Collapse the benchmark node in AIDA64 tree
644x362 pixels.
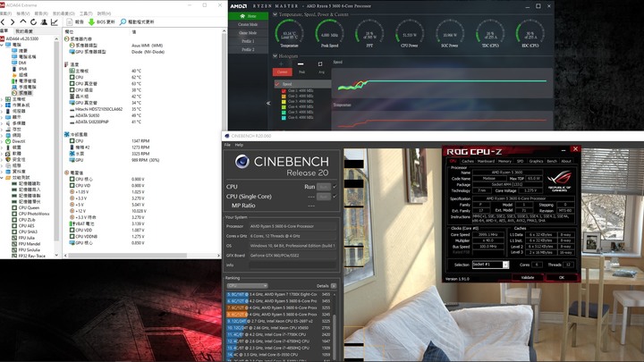click(x=2, y=178)
